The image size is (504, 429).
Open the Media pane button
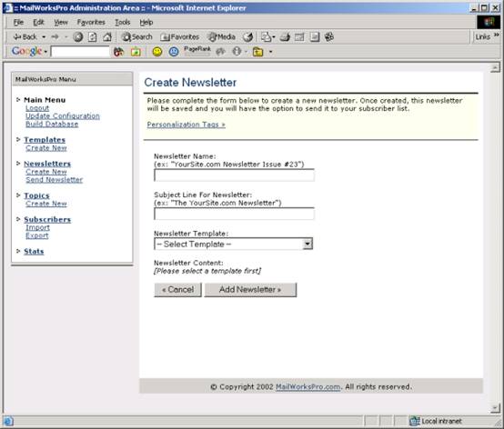(221, 37)
